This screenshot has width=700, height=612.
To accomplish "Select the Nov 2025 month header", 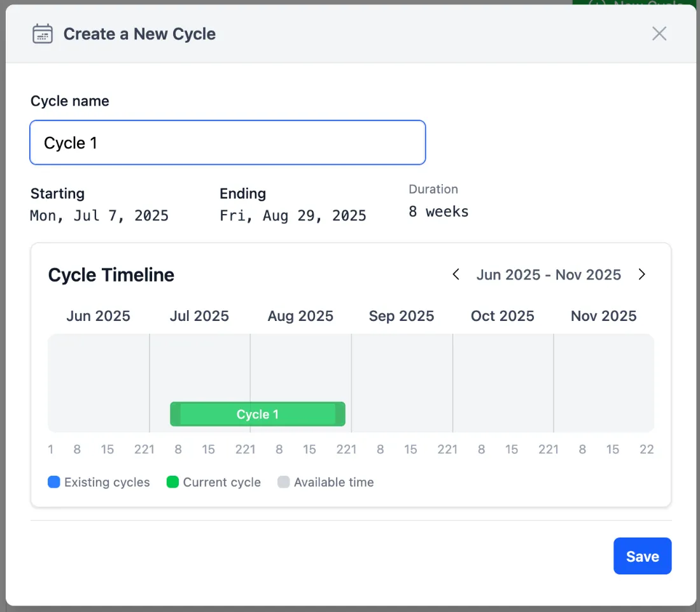I will click(603, 316).
